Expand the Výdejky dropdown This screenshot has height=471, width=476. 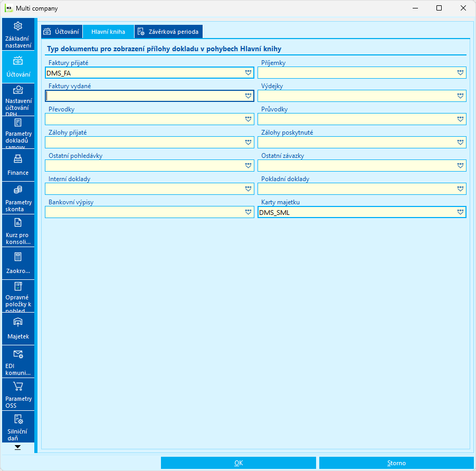[460, 96]
